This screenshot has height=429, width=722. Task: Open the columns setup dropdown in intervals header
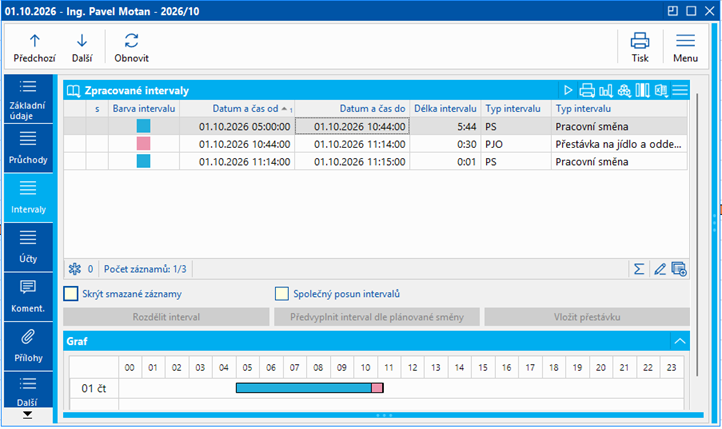pyautogui.click(x=642, y=90)
